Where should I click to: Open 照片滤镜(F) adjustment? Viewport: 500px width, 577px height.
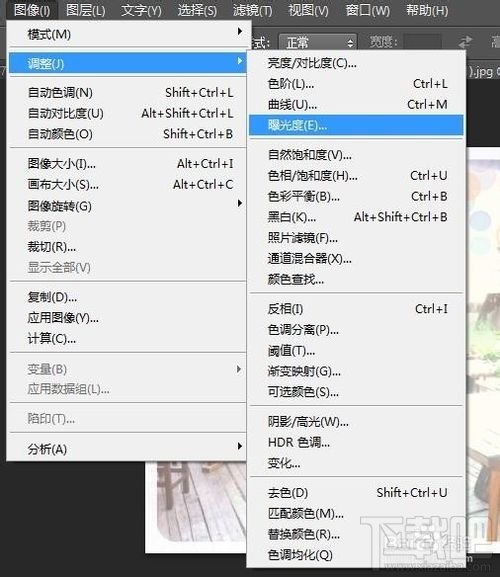356,238
